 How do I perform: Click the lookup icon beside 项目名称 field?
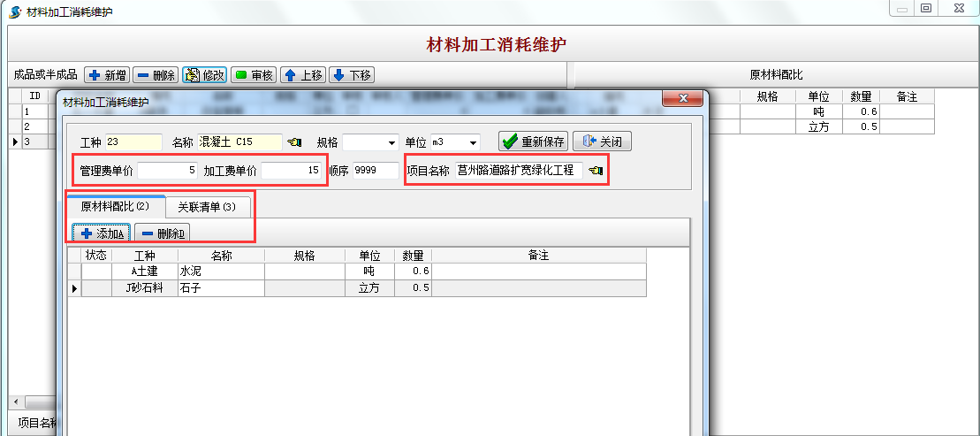click(x=596, y=171)
